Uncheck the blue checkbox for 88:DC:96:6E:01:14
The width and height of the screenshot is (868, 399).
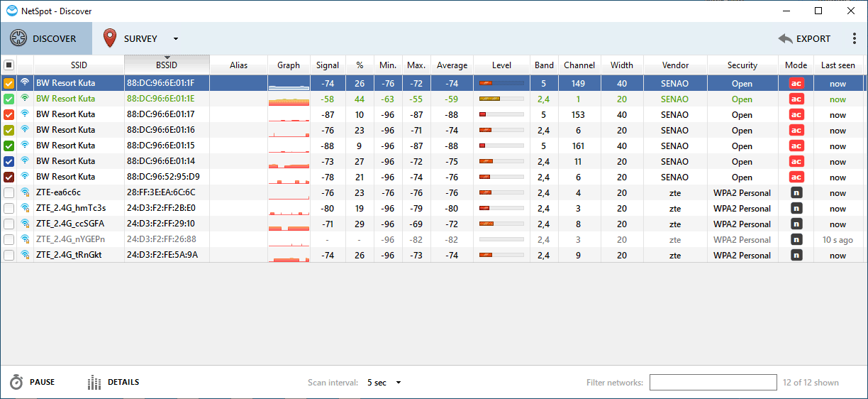coord(9,161)
